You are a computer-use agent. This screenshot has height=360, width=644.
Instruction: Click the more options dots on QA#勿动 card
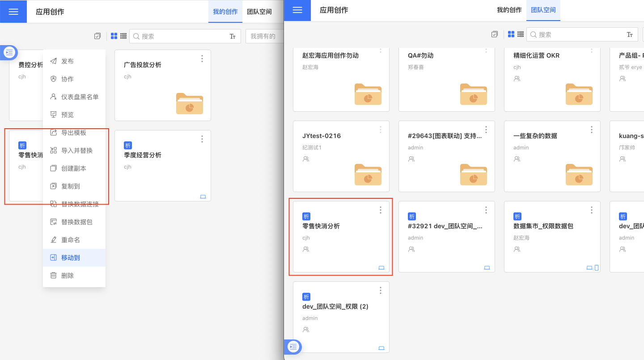click(x=486, y=50)
